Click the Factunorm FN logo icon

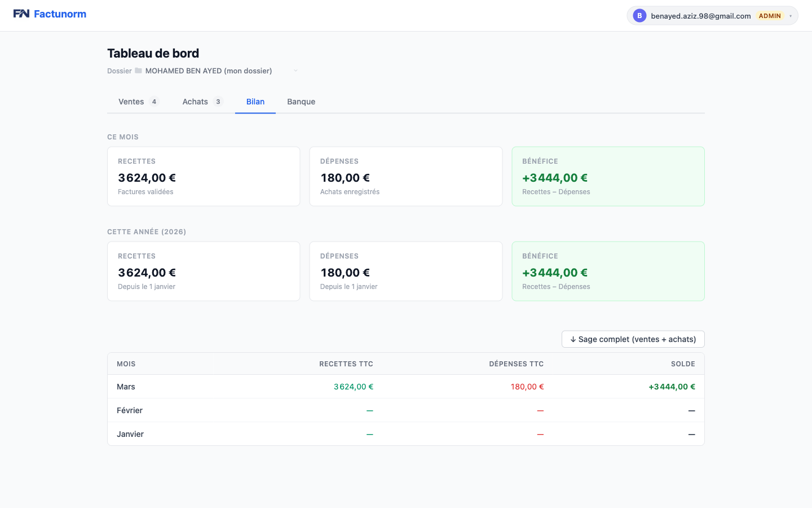(21, 14)
